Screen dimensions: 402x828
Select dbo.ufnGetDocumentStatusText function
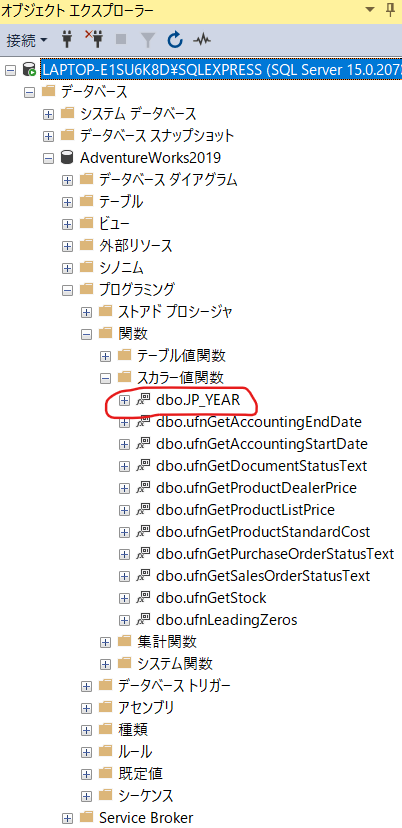261,466
